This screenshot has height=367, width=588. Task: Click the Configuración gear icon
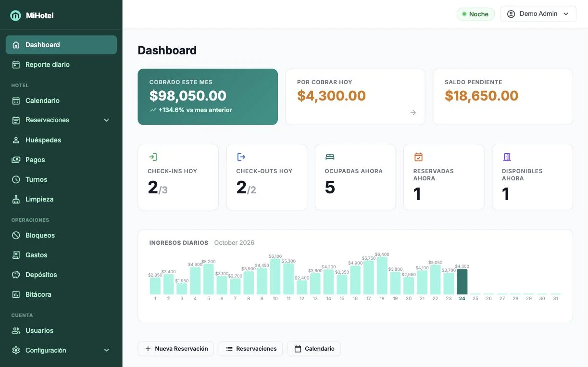(16, 350)
